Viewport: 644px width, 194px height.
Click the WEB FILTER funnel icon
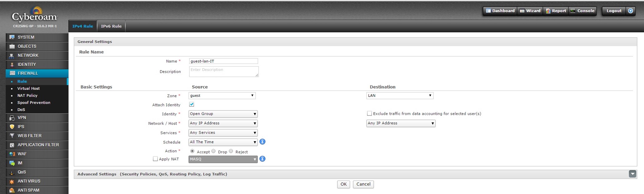pyautogui.click(x=12, y=136)
